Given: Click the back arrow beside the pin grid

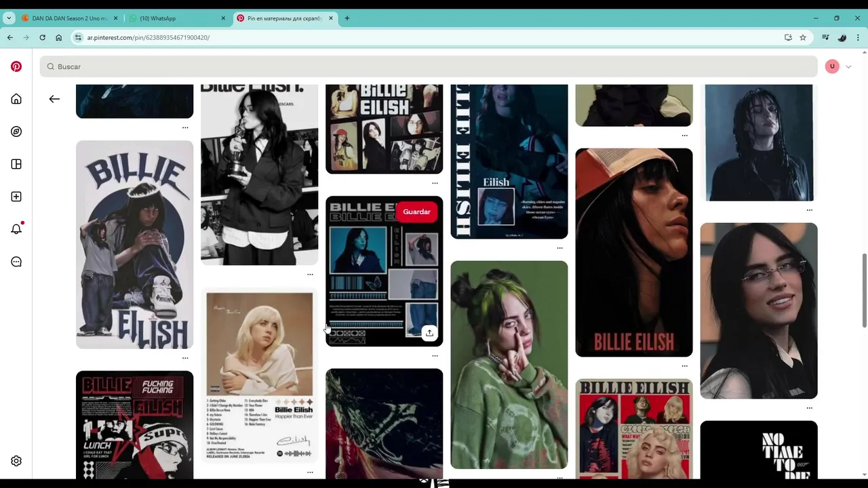Looking at the screenshot, I should click(54, 99).
